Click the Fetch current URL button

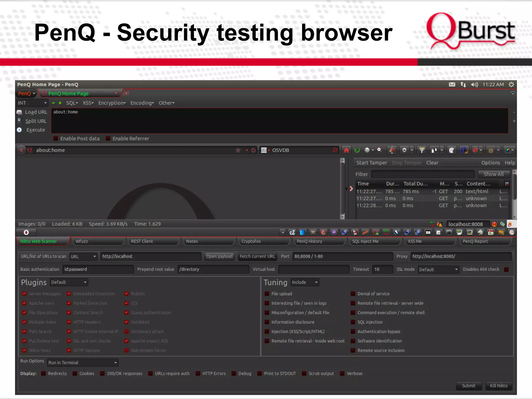click(257, 256)
